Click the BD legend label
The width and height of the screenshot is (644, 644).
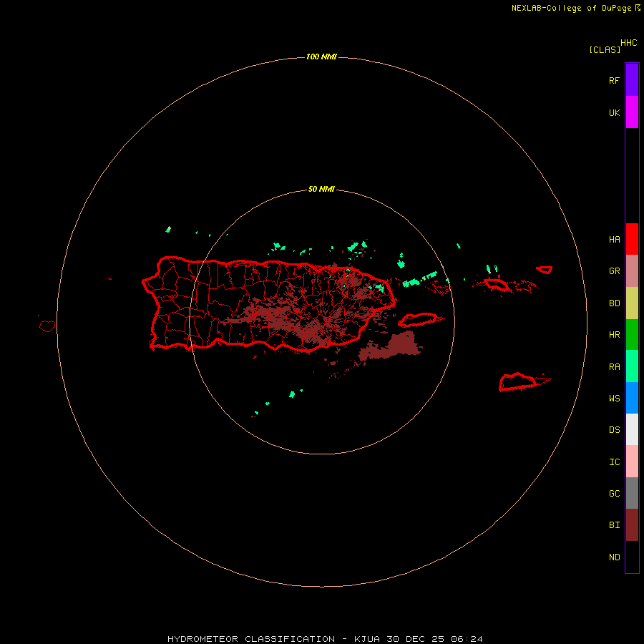[x=614, y=303]
